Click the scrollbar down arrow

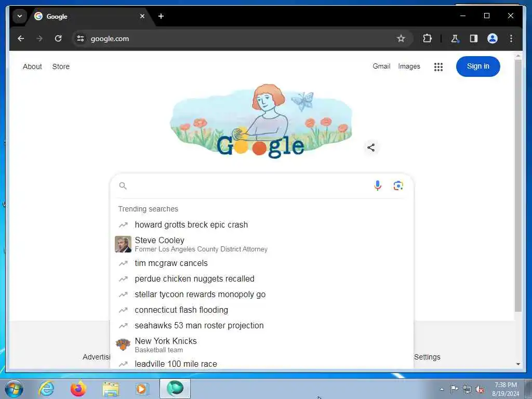coord(518,364)
